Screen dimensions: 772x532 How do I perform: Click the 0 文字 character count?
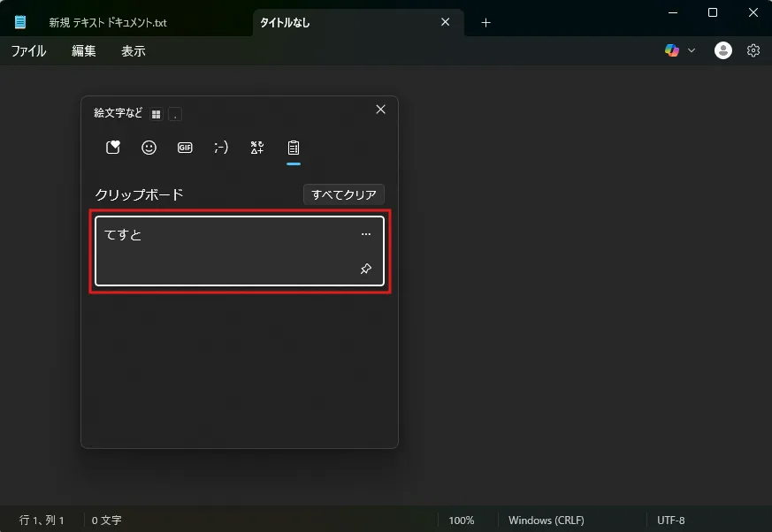pyautogui.click(x=106, y=521)
